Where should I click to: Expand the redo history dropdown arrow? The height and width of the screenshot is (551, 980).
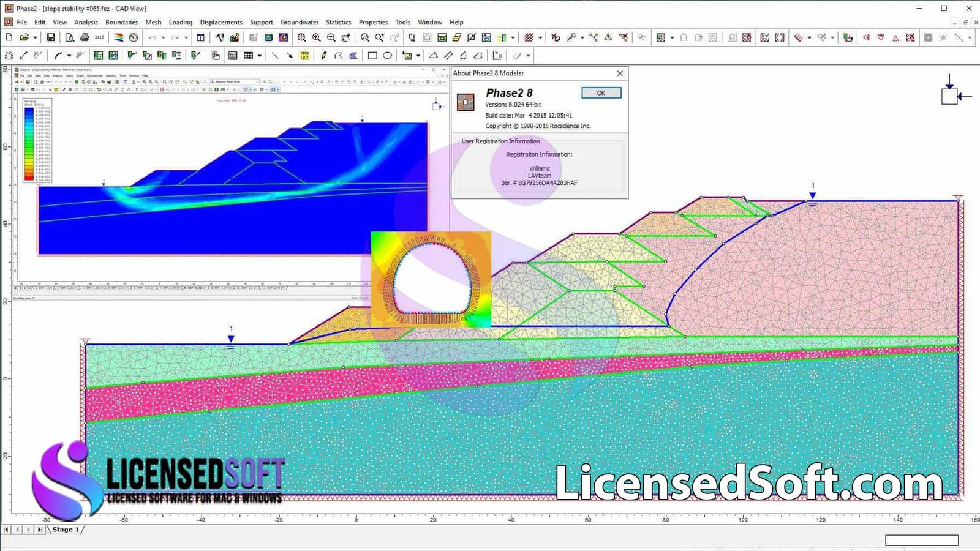(x=186, y=37)
